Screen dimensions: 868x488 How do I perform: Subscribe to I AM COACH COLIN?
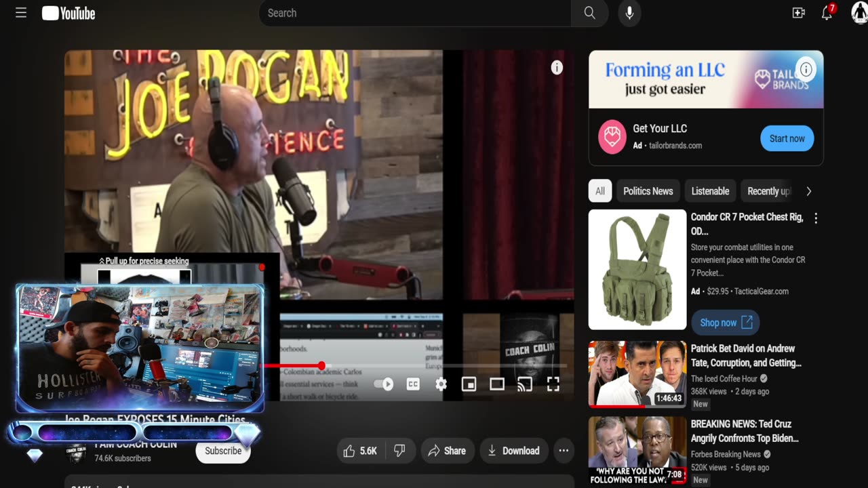223,451
